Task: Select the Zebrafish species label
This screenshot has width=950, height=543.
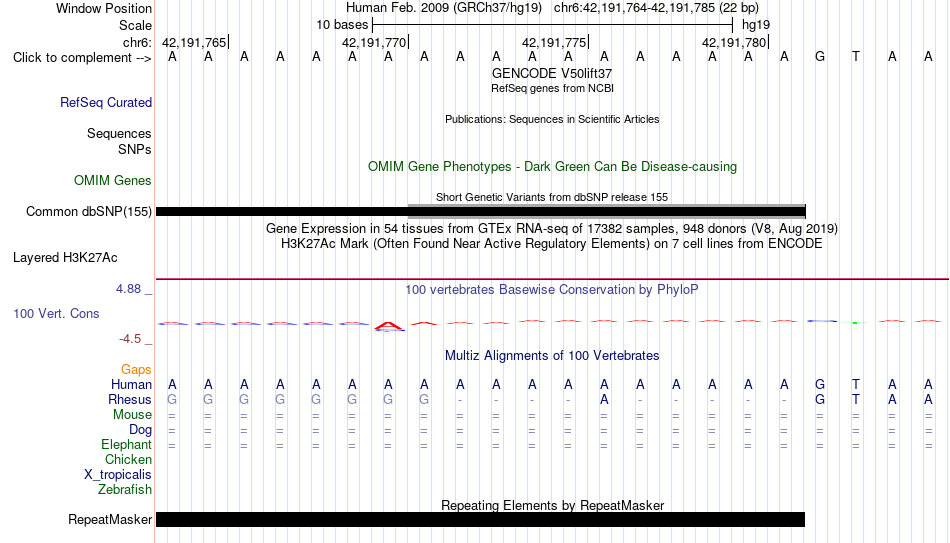Action: point(125,489)
